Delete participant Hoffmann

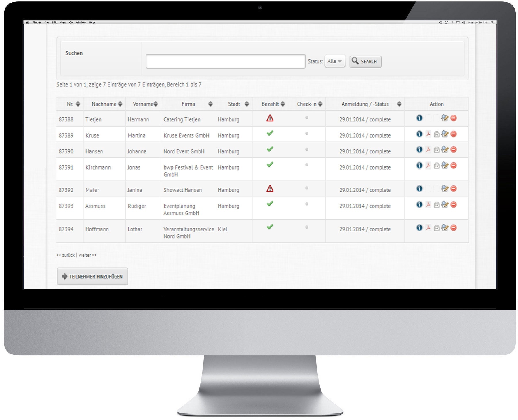point(454,228)
